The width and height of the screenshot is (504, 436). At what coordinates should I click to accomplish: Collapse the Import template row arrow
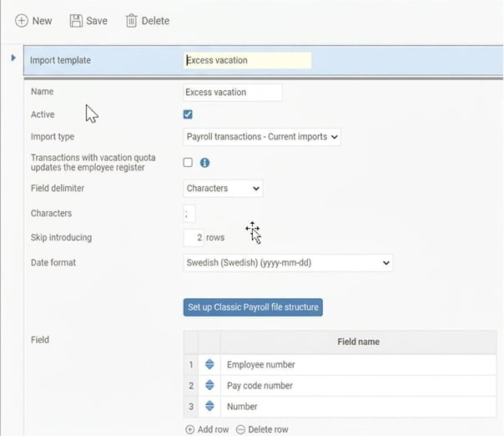pos(13,58)
